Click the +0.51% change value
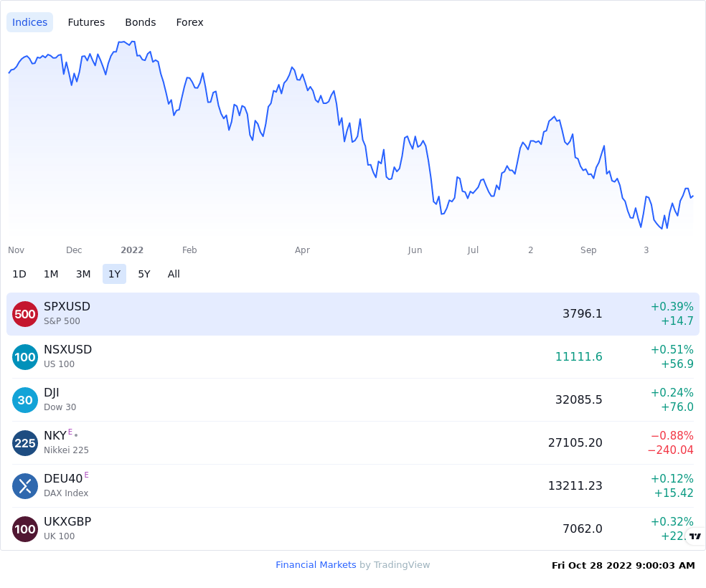The image size is (706, 588). pos(672,349)
